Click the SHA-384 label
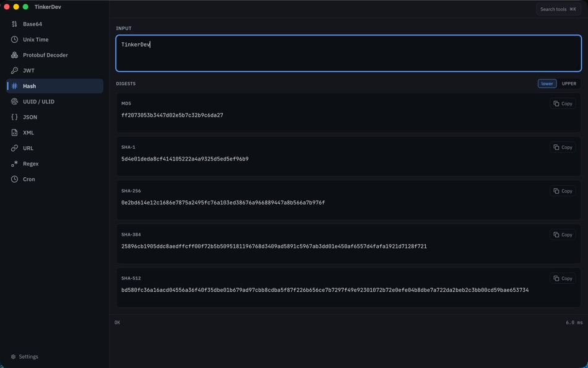588x368 pixels. click(x=131, y=235)
